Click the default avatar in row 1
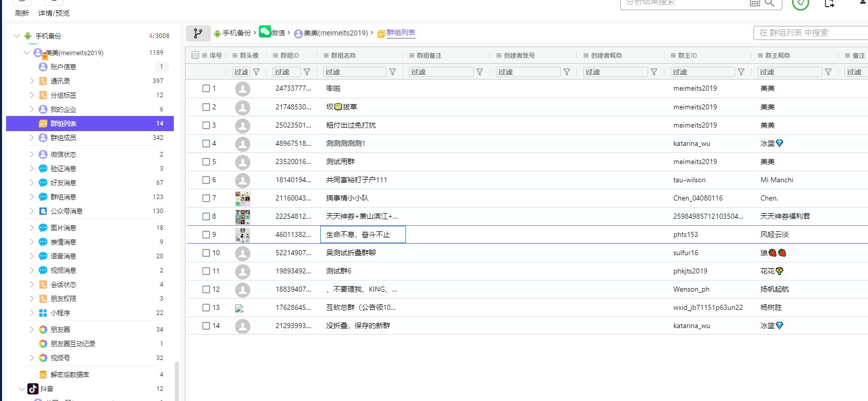 point(243,89)
